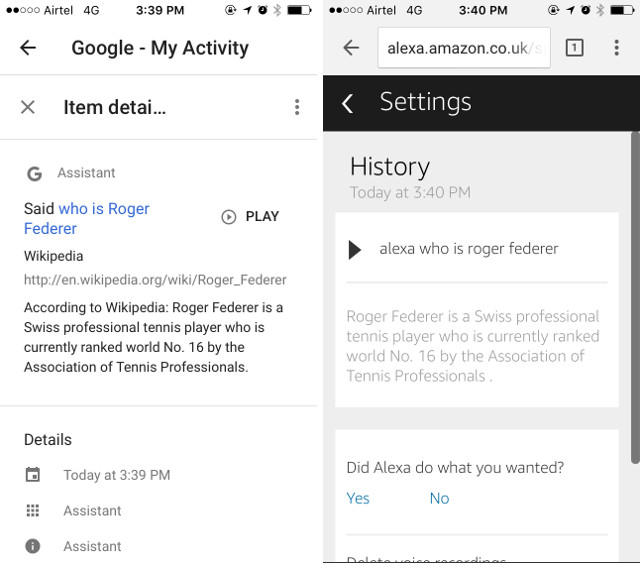The image size is (640, 563).
Task: Select the 'Today at 3:40 PM' history timestamp
Action: click(x=410, y=192)
